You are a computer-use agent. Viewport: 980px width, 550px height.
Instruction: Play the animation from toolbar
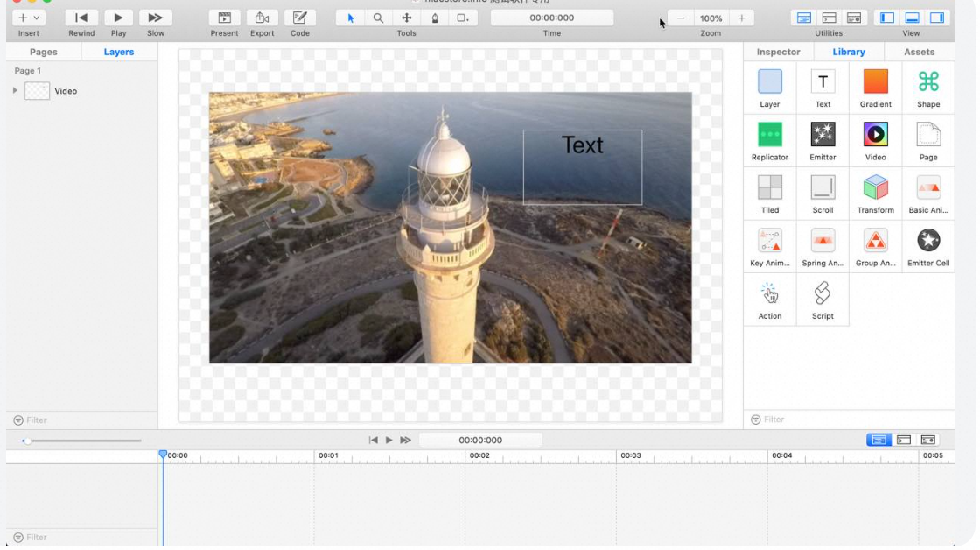118,18
